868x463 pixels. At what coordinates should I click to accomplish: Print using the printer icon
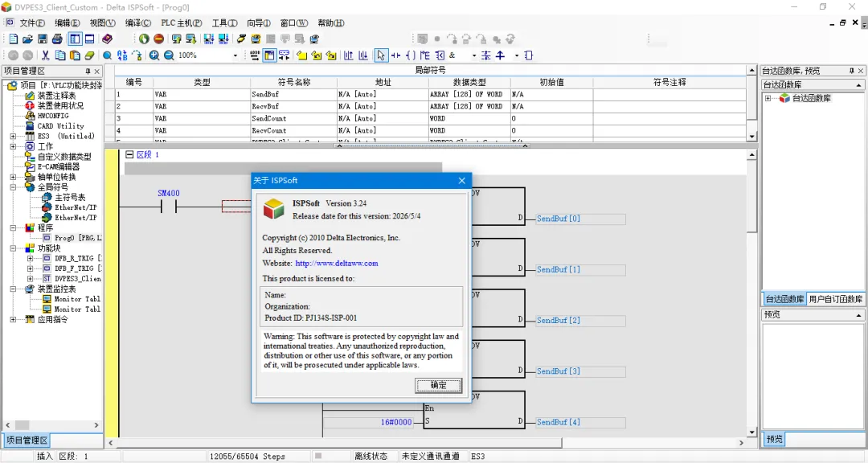click(x=57, y=39)
